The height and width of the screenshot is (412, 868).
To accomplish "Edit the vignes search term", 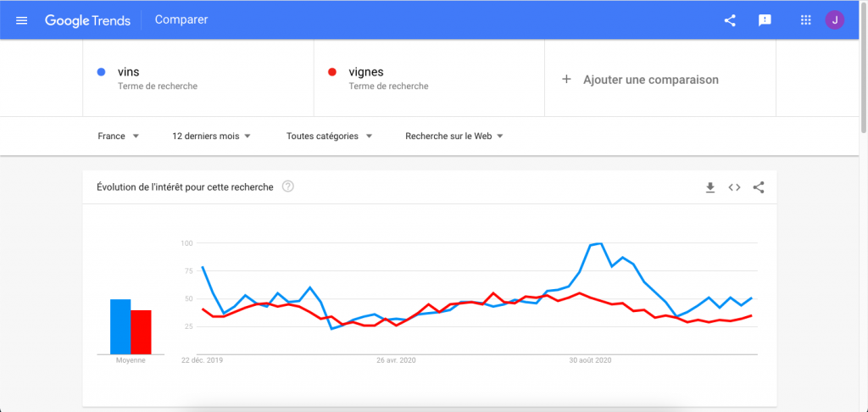I will point(429,78).
